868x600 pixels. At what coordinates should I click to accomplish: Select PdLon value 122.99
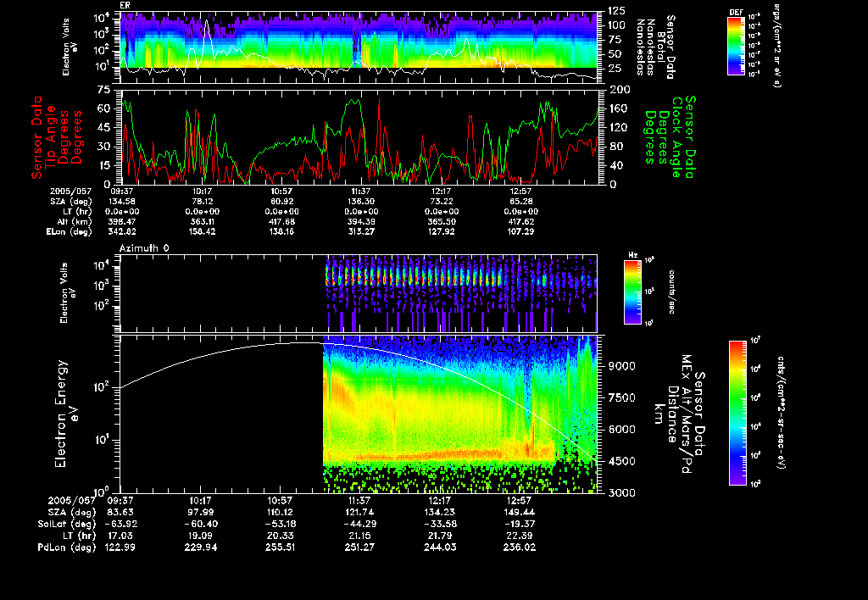click(120, 547)
